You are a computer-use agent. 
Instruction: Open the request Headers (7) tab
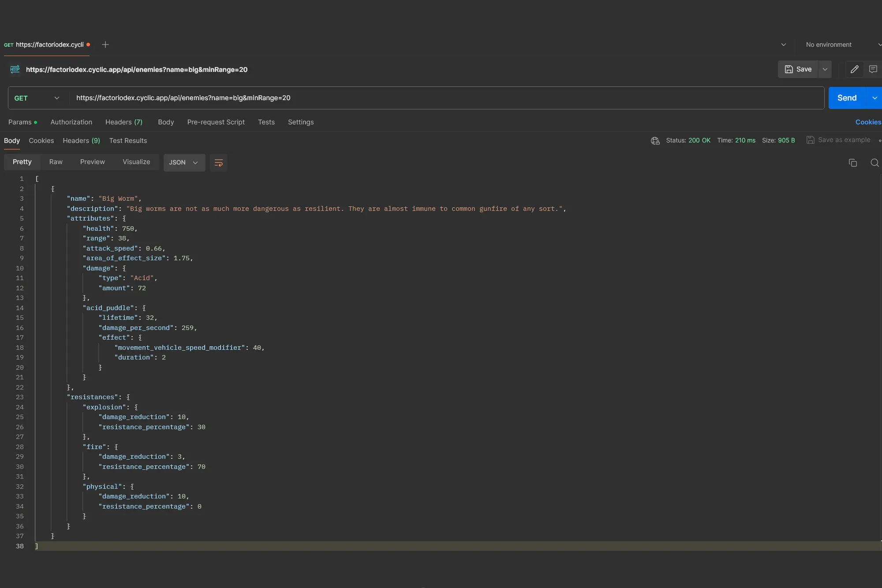point(124,122)
